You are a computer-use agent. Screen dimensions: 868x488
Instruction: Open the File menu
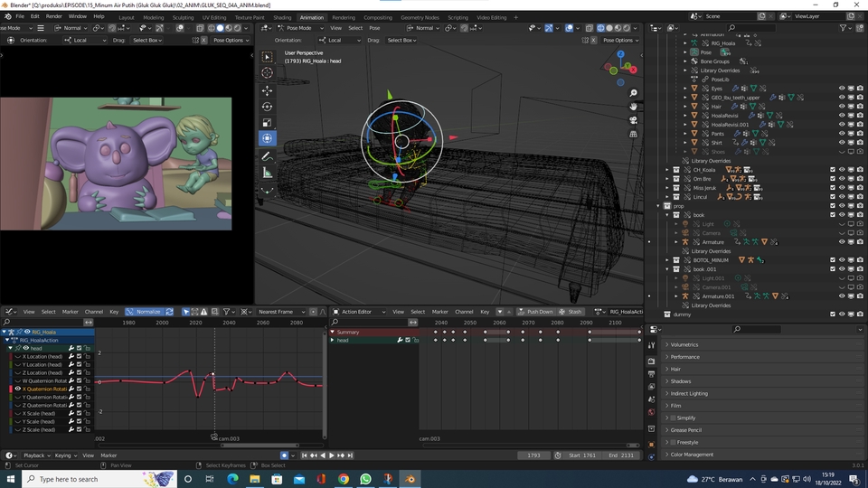[x=20, y=16]
